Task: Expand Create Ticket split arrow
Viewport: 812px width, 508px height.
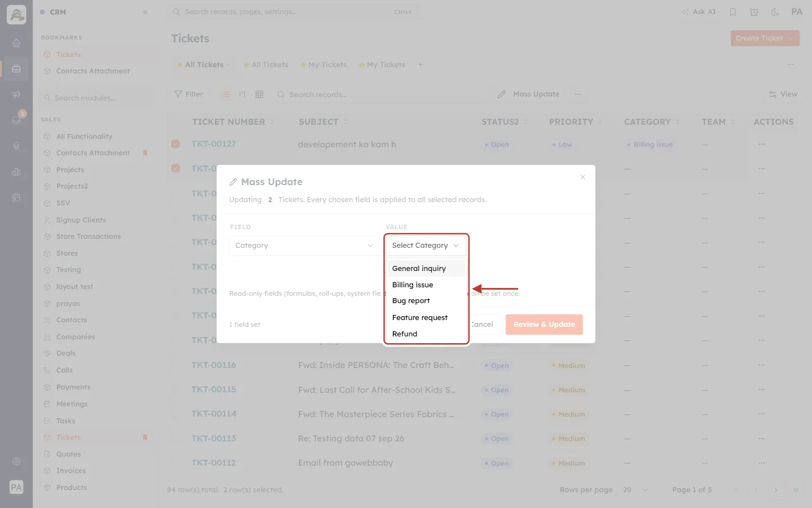Action: [792, 38]
